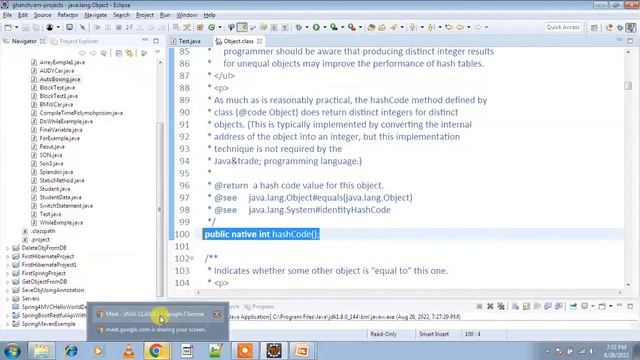Collapse the comment fold at line 102
Viewport: 640px width, 360px height.
(192, 259)
